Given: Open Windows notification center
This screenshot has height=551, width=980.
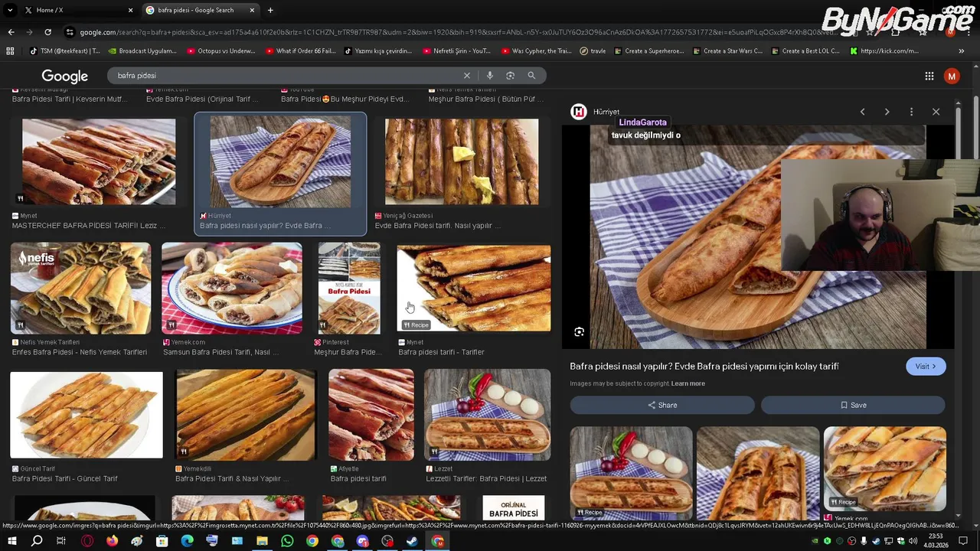Looking at the screenshot, I should [963, 541].
